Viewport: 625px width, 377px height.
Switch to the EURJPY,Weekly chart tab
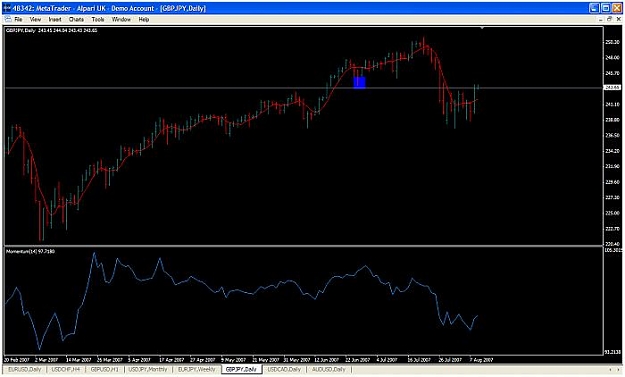(196, 369)
